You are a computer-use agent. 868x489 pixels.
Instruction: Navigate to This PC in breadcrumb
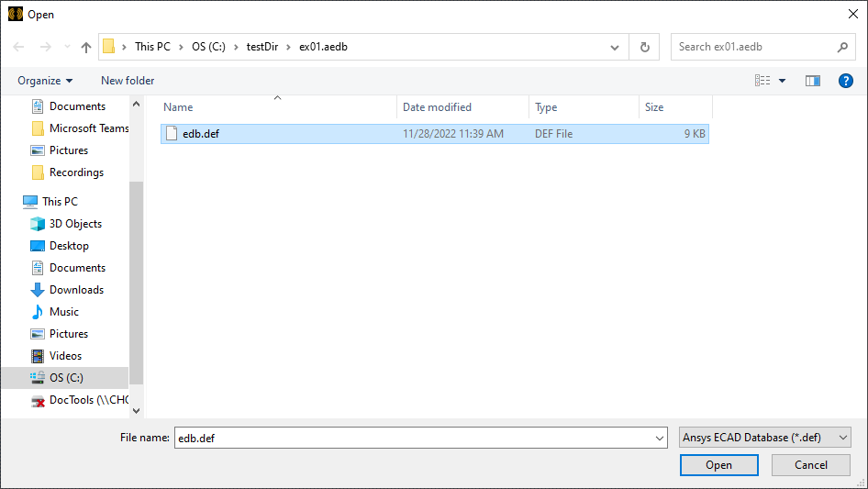[153, 47]
